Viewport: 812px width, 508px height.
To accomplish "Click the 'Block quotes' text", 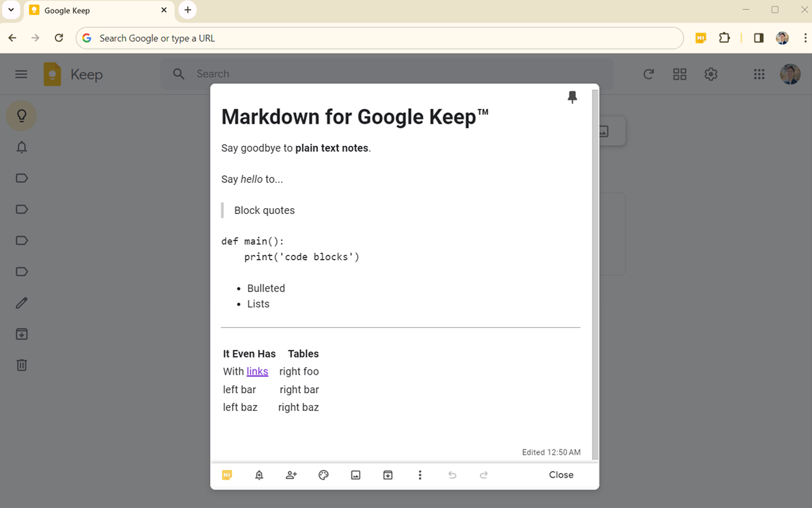I will coord(265,210).
